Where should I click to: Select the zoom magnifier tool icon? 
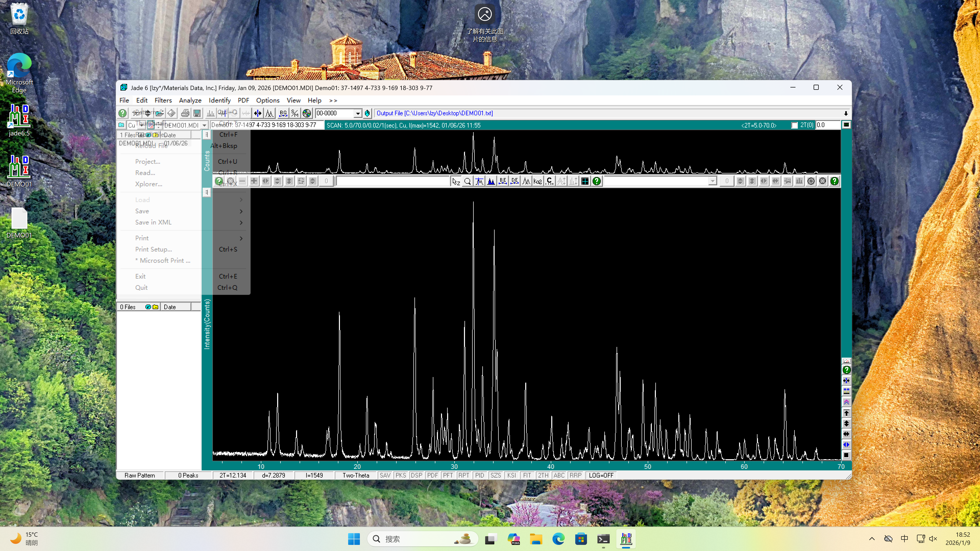pyautogui.click(x=468, y=181)
